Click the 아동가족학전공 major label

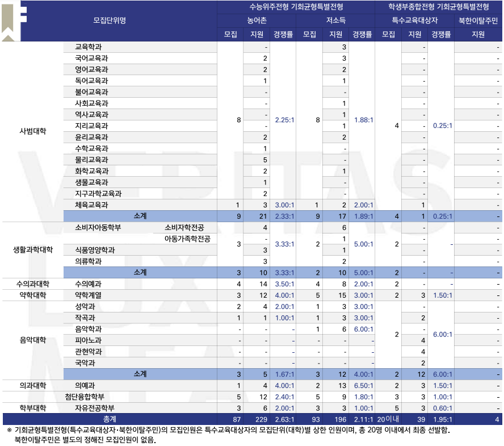[x=187, y=239]
